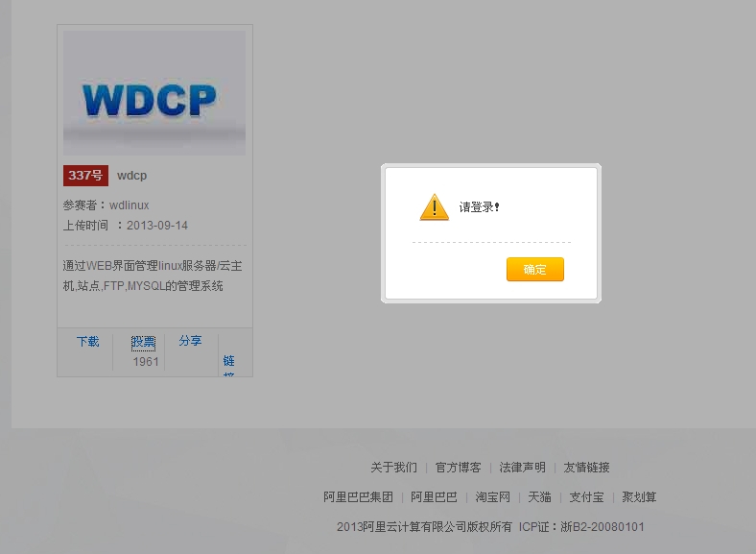This screenshot has height=554, width=756.
Task: Click the 请登录! message text
Action: pos(479,207)
